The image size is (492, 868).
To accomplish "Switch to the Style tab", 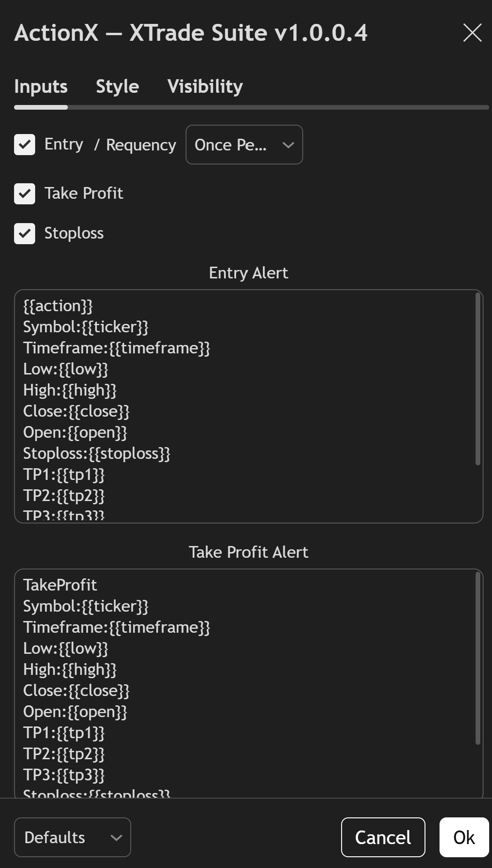I will [x=117, y=86].
